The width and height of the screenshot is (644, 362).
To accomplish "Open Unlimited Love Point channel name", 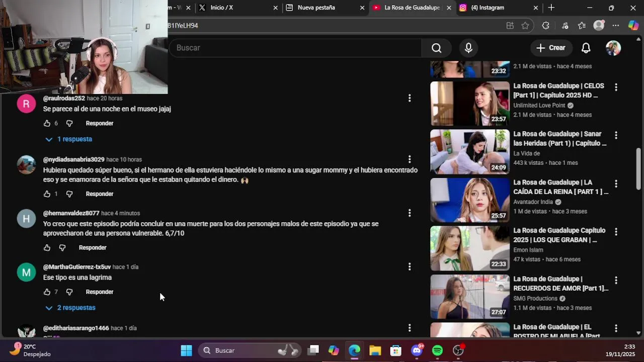I will 539,106.
